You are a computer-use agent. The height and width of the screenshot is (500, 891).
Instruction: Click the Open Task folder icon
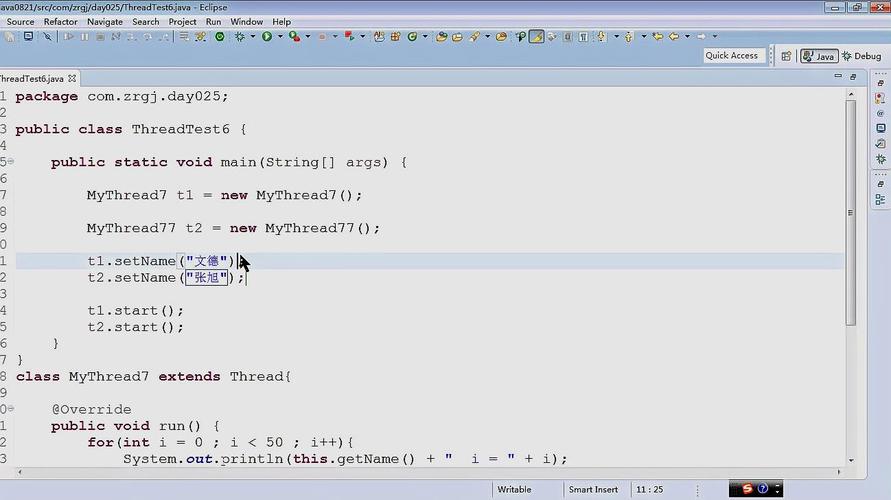[x=457, y=36]
